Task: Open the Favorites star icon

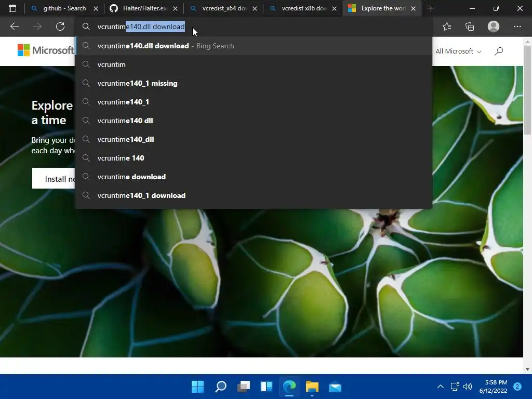Action: (447, 26)
